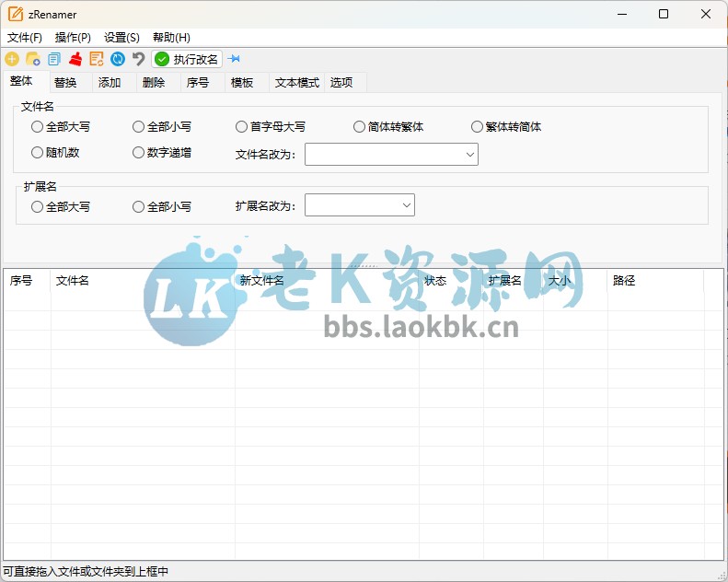Switch to the 添加 tab
728x582 pixels.
click(x=115, y=82)
